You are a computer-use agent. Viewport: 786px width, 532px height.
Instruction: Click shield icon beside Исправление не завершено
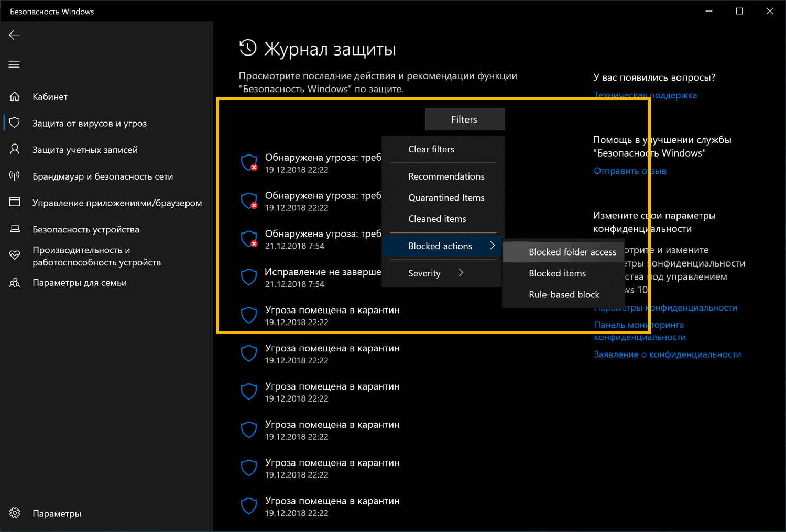[x=248, y=277]
